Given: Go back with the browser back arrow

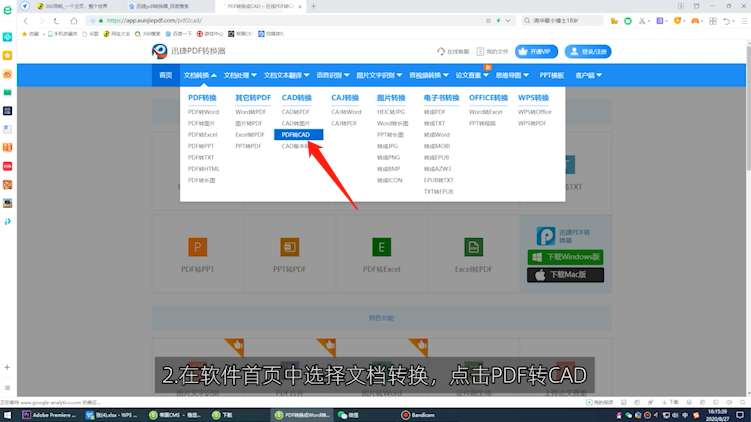Looking at the screenshot, I should click(26, 21).
